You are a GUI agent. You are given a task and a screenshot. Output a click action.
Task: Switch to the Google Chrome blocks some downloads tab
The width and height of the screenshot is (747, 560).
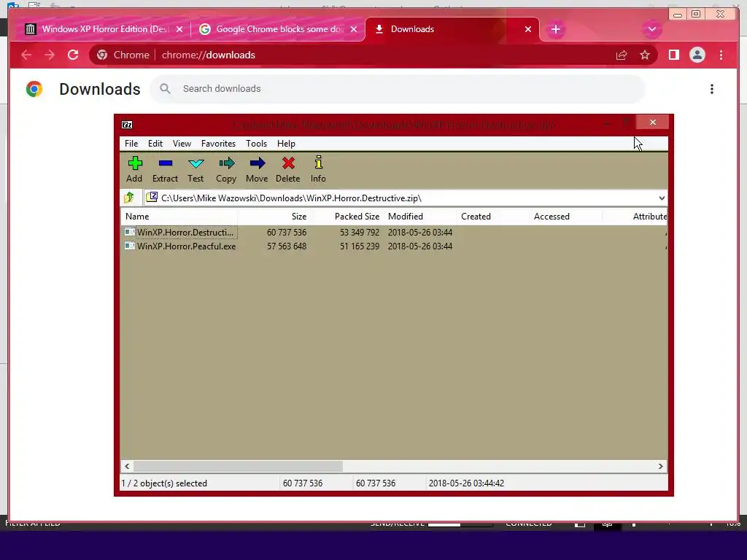click(x=279, y=29)
